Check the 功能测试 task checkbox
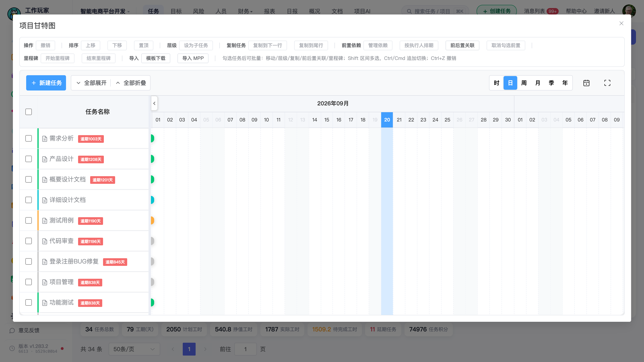This screenshot has height=362, width=644. point(29,302)
